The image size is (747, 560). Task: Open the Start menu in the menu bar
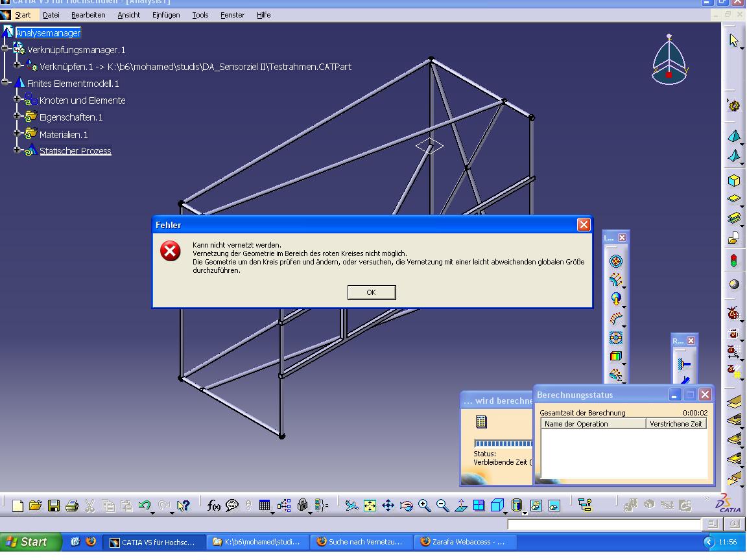[23, 15]
